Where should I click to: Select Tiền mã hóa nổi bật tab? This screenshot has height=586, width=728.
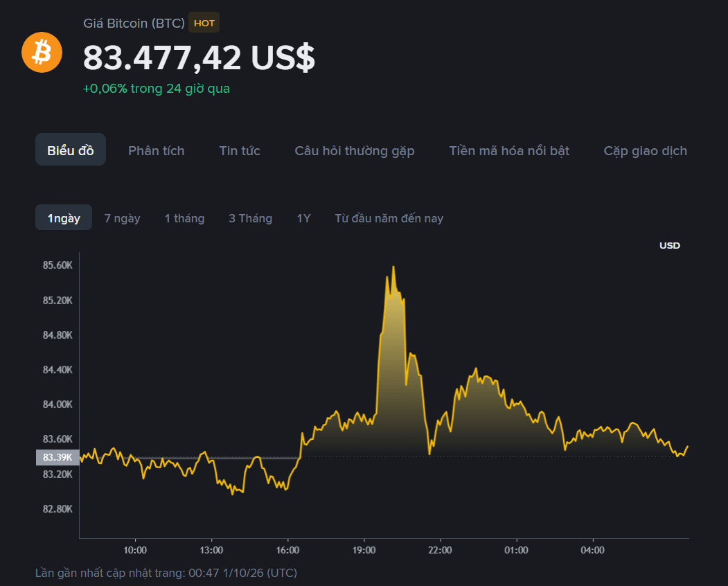[509, 150]
